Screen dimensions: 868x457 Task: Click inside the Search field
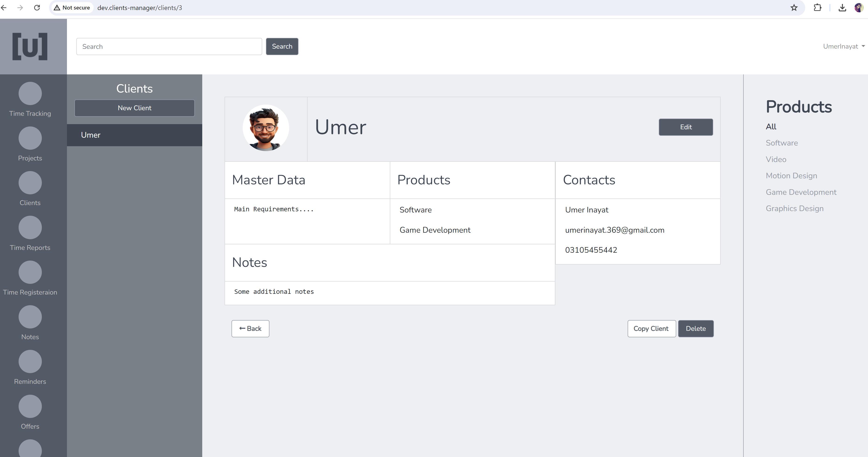point(169,46)
